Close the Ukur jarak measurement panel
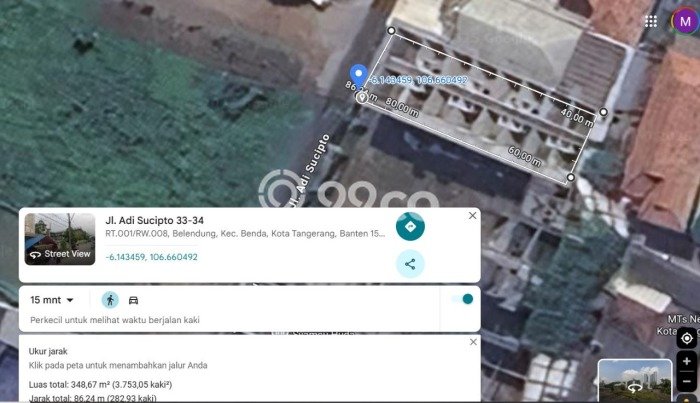Screen dimensions: 700x403 tap(473, 342)
